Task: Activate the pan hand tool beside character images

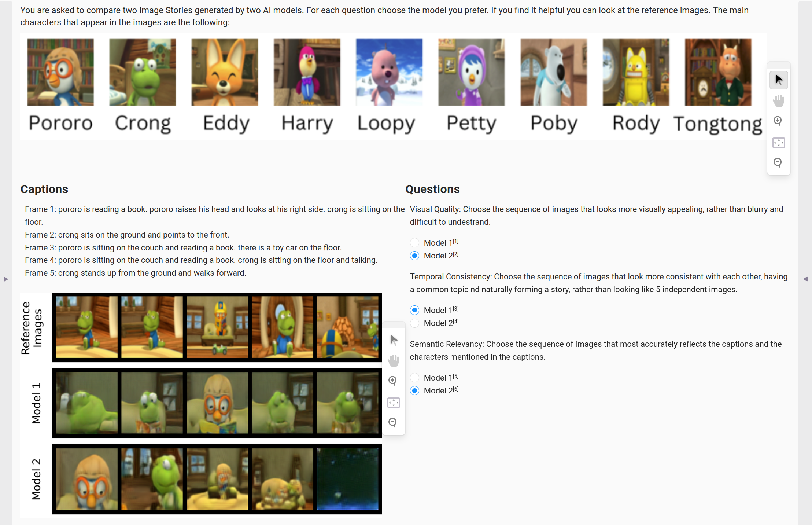Action: [778, 100]
